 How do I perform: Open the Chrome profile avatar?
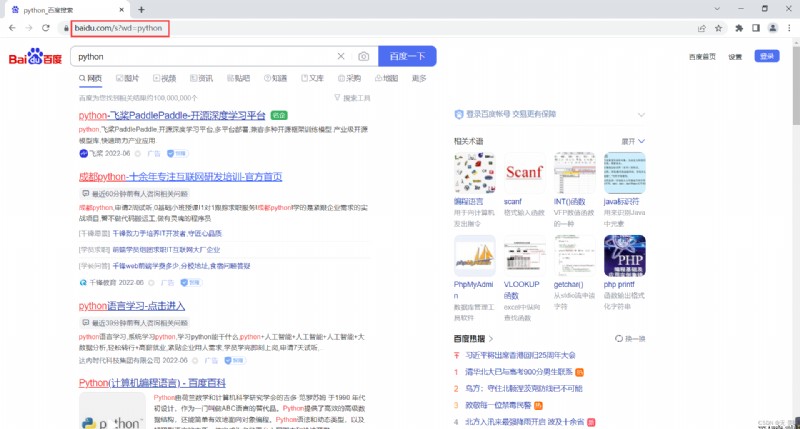[772, 29]
